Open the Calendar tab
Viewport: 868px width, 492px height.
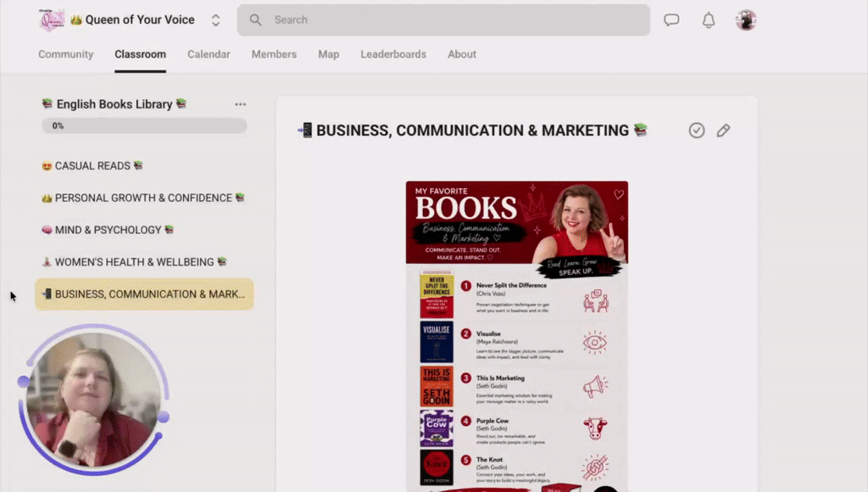click(x=209, y=54)
